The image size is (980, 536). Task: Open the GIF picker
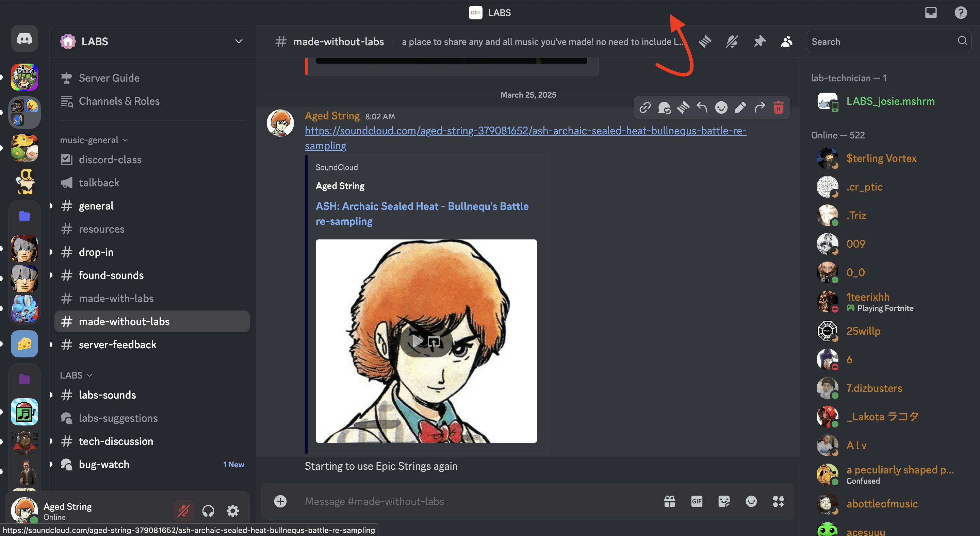coord(697,501)
